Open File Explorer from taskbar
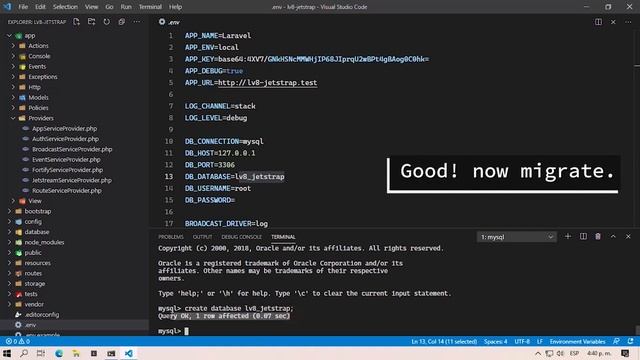The image size is (640, 360). (76, 353)
